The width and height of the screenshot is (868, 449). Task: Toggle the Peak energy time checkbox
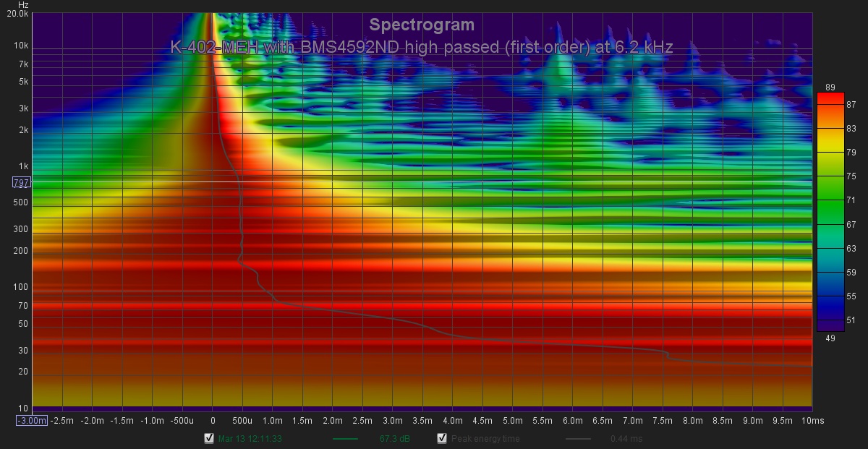coord(441,438)
